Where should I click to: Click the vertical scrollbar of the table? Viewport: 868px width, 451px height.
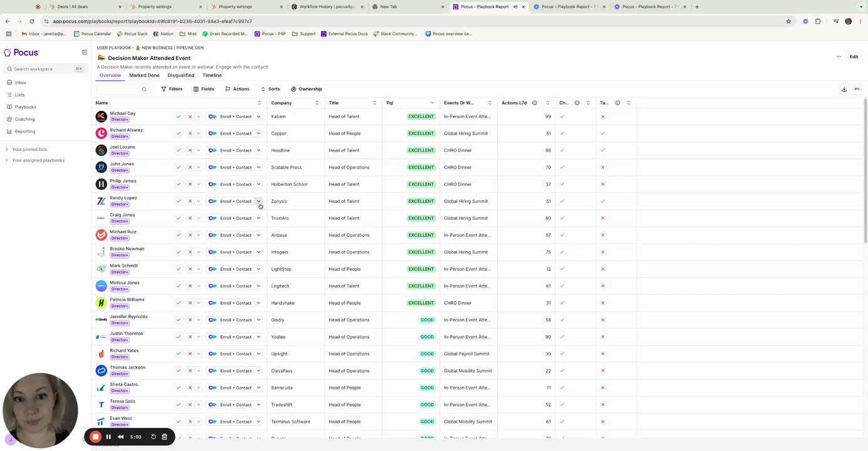click(865, 170)
